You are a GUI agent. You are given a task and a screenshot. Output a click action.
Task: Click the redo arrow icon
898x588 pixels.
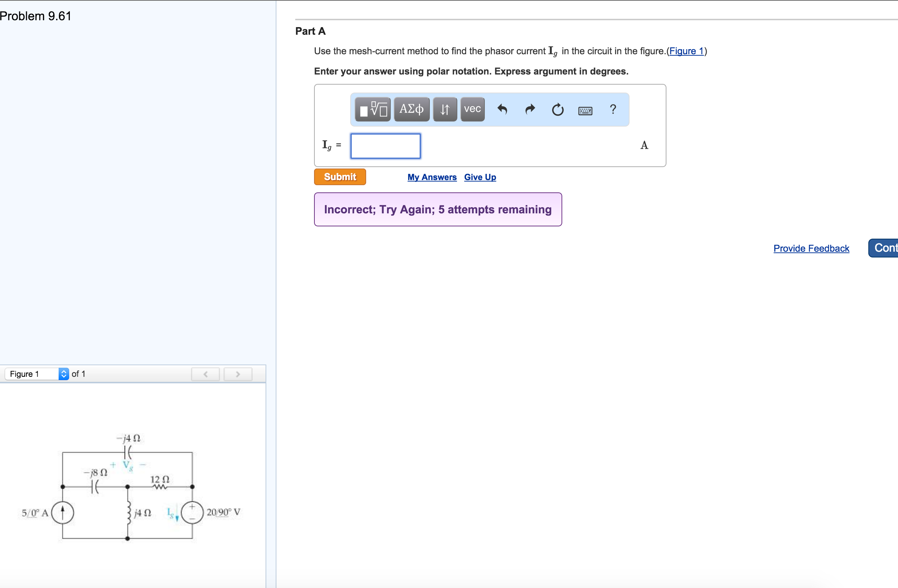tap(530, 109)
